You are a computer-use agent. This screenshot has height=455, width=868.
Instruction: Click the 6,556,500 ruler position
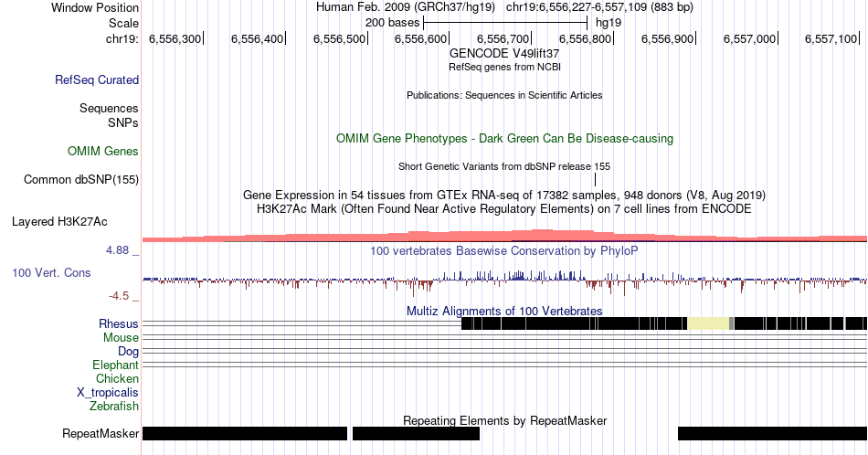pyautogui.click(x=339, y=38)
